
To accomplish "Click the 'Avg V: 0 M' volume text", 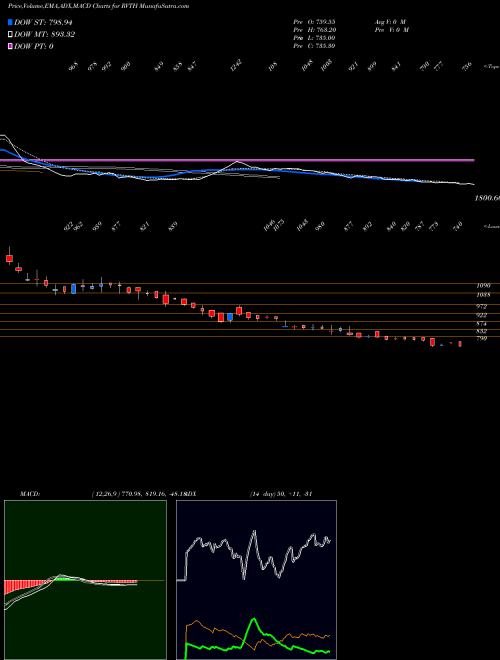I will tap(391, 22).
